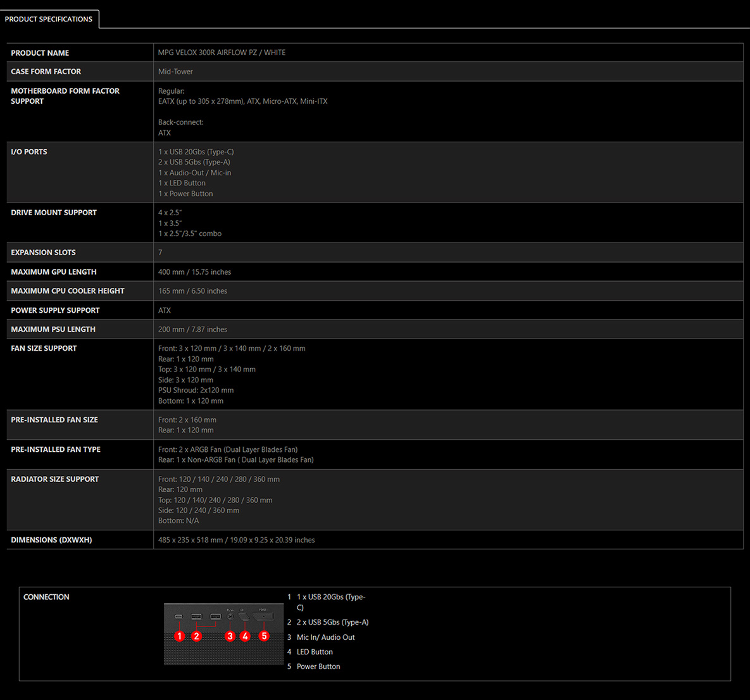Select '2 x USB 5Gbs (Type-A)' in I/O ports
750x700 pixels.
pos(194,162)
